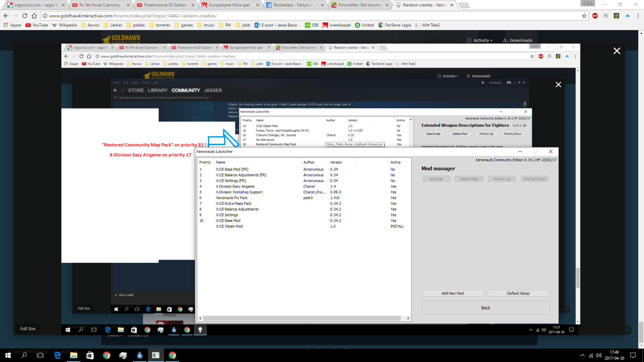Click the Mod manager's Delete Mod button
Viewport: 644px width, 362px height.
469,179
